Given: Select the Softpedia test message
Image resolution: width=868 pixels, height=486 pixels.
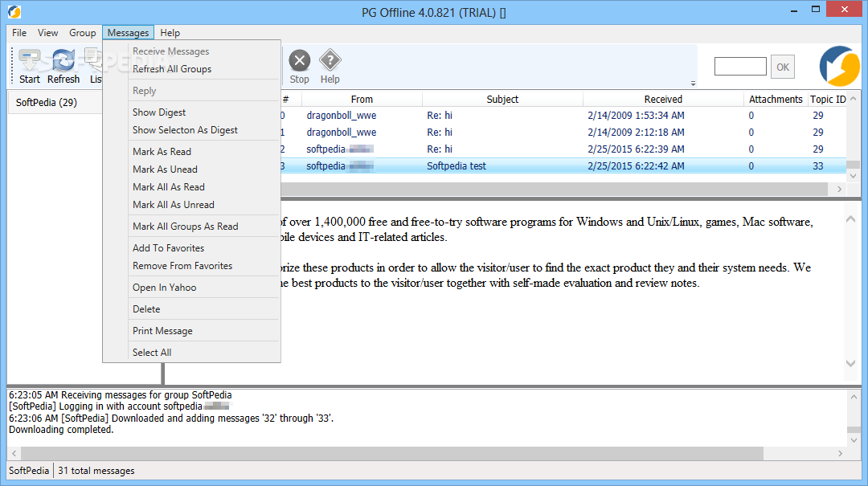Looking at the screenshot, I should [563, 166].
